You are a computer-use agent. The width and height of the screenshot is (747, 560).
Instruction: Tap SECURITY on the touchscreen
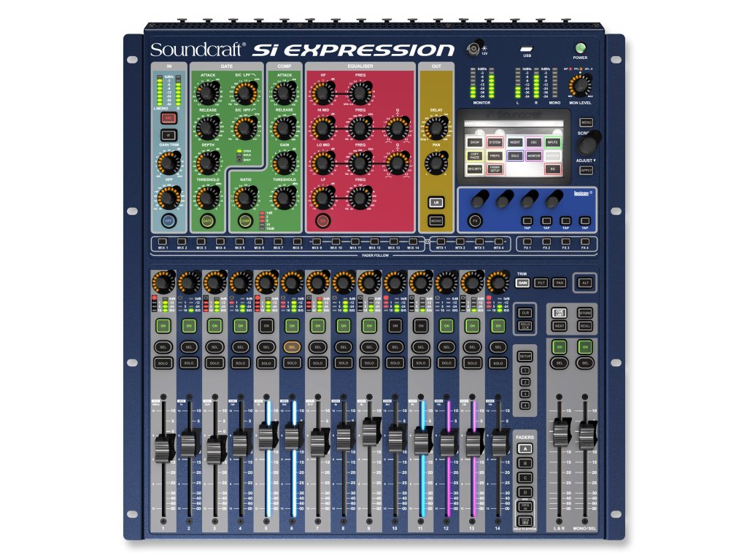(474, 169)
